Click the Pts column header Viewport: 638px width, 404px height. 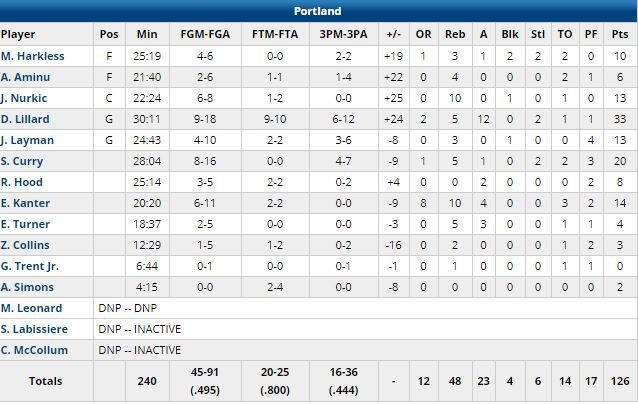(620, 34)
